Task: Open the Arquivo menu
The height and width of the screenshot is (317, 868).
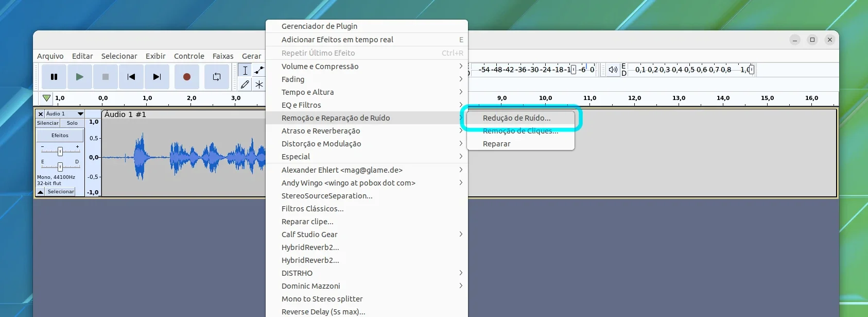Action: 50,56
